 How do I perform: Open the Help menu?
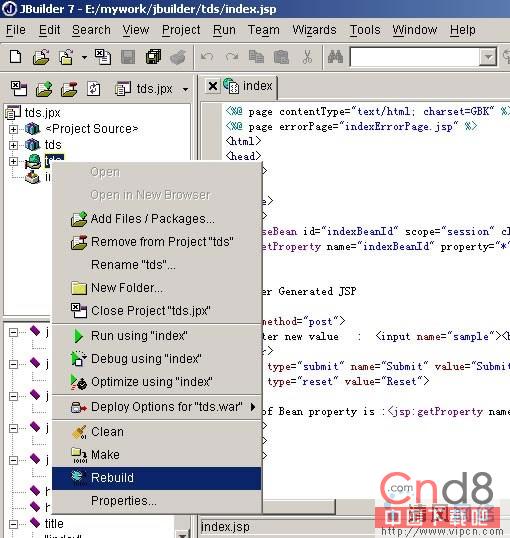click(463, 30)
